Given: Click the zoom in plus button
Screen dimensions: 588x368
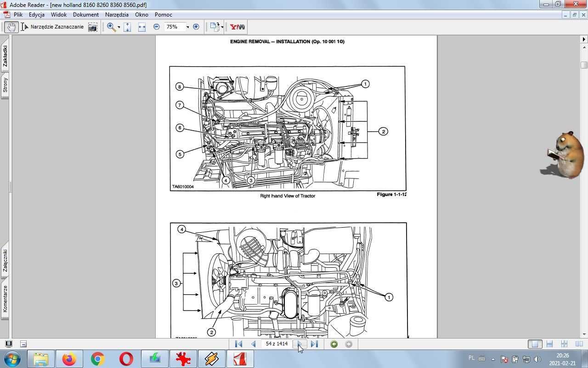Looking at the screenshot, I should 196,27.
